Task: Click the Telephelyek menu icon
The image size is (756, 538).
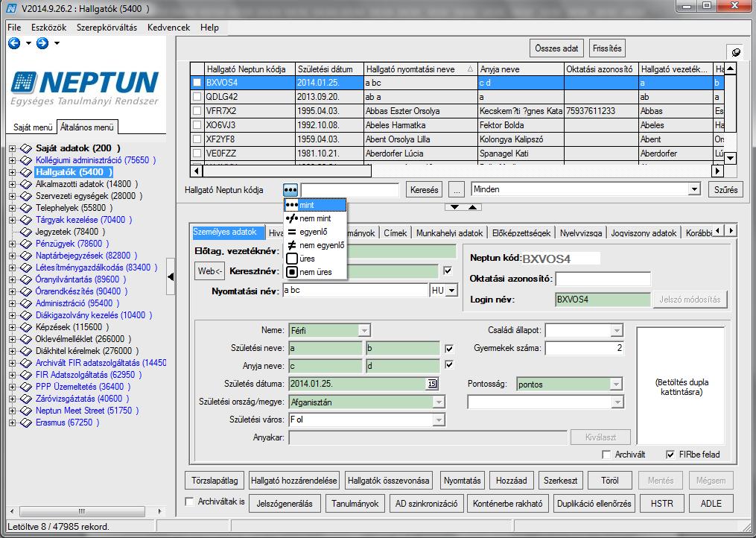Action: point(26,208)
